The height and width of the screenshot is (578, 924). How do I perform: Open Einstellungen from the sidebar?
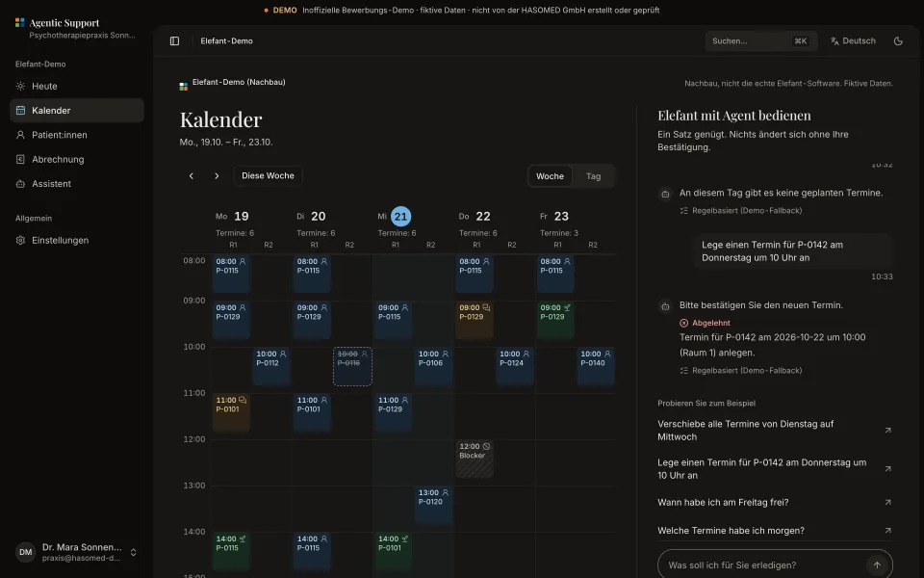coord(77,241)
